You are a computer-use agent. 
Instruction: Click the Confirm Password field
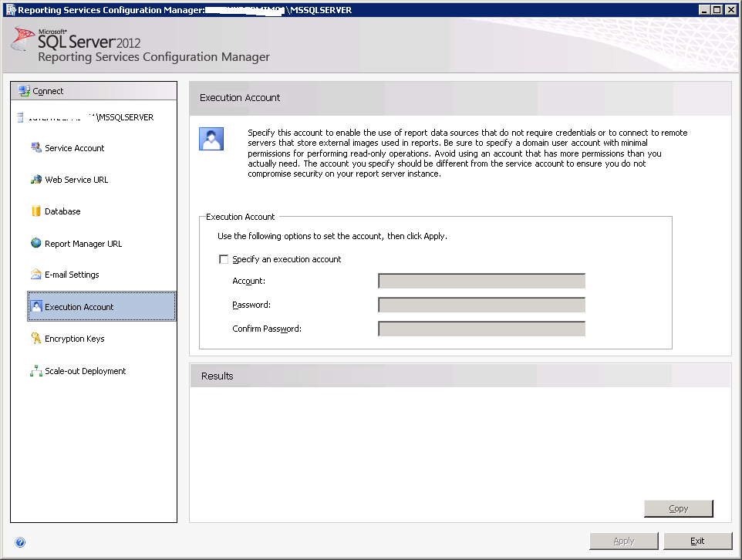coord(481,328)
